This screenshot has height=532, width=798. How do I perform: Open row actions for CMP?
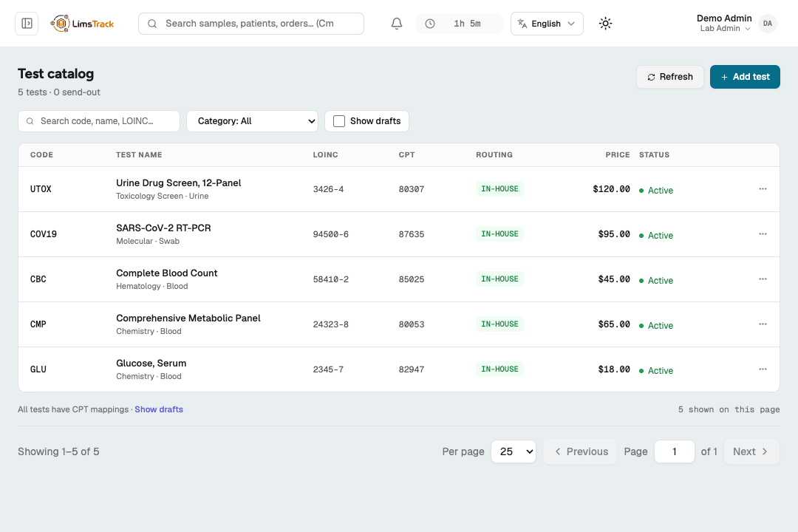(763, 324)
